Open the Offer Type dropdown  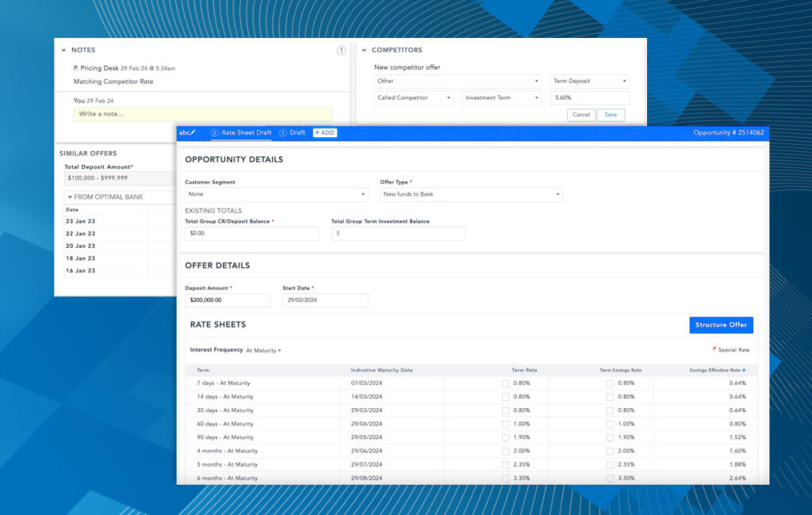point(471,194)
